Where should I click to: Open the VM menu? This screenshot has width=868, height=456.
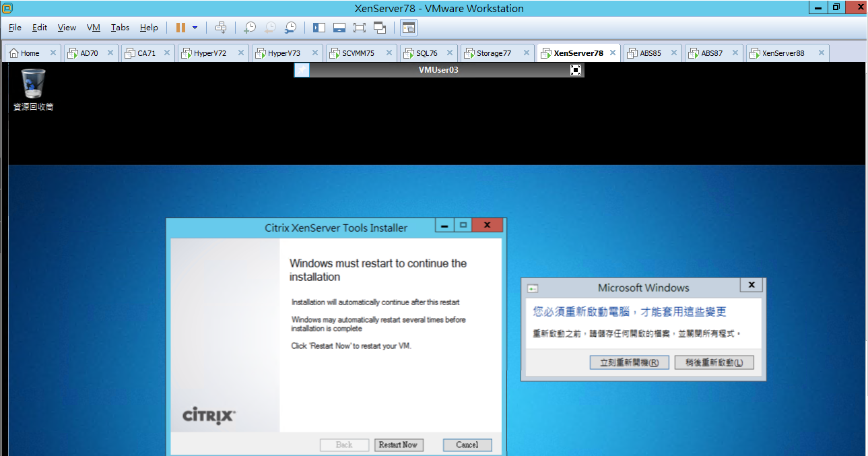click(x=94, y=28)
